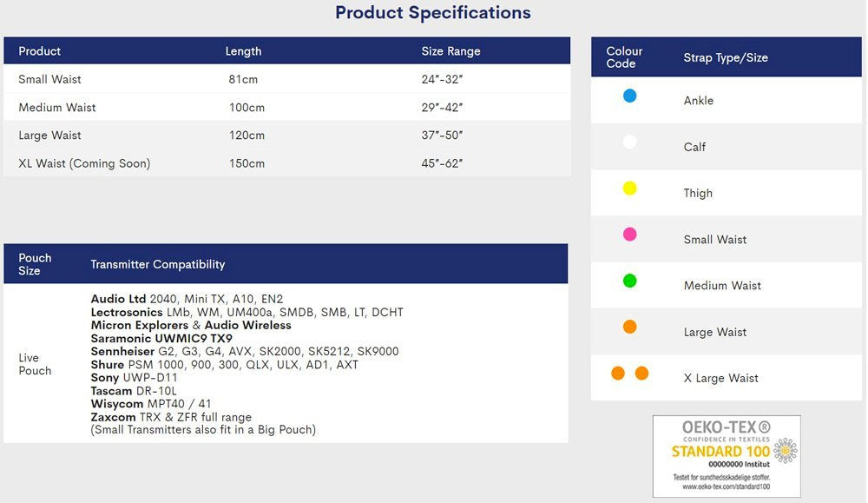The image size is (868, 503).
Task: Click the Strap Type/Size column header
Action: (726, 57)
